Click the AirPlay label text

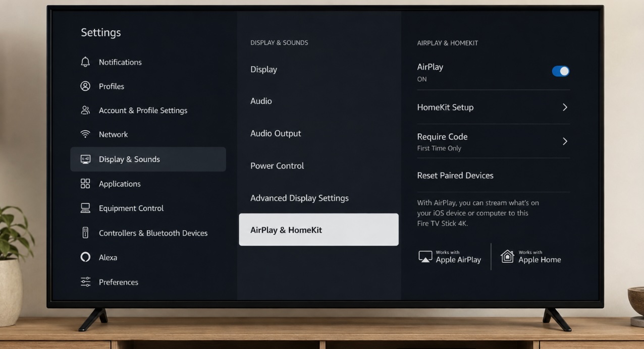[x=430, y=67]
